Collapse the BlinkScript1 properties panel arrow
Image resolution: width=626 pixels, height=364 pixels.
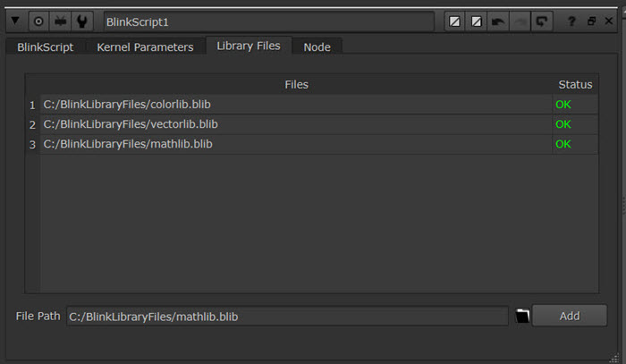click(15, 21)
